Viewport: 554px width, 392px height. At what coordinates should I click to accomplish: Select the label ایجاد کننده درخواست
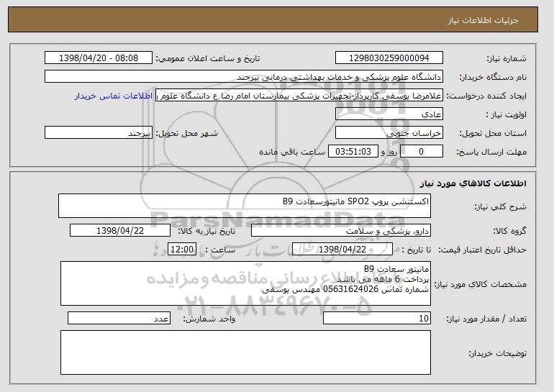[486, 96]
